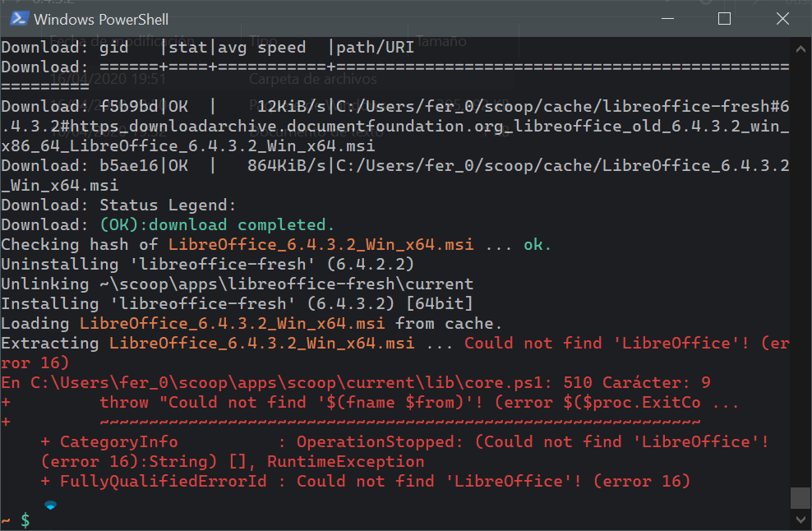Click 'Installing 'libreoffice-fresh' (6.4.3.2) [64bit]' line
Image resolution: width=812 pixels, height=531 pixels.
(238, 303)
